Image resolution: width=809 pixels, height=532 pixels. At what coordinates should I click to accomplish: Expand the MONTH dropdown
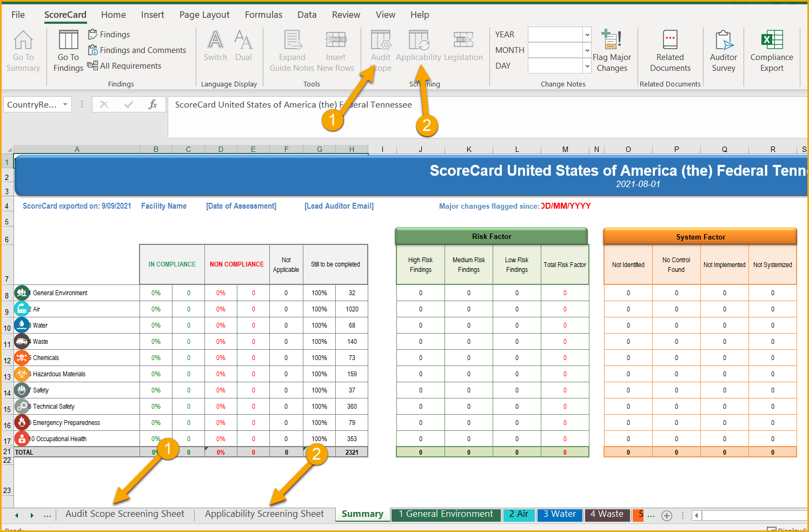coord(587,50)
